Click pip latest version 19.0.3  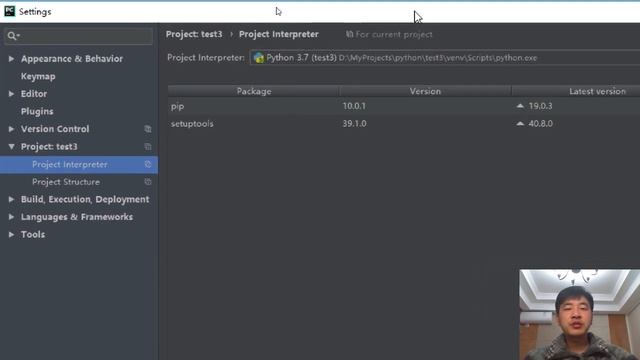pyautogui.click(x=540, y=106)
